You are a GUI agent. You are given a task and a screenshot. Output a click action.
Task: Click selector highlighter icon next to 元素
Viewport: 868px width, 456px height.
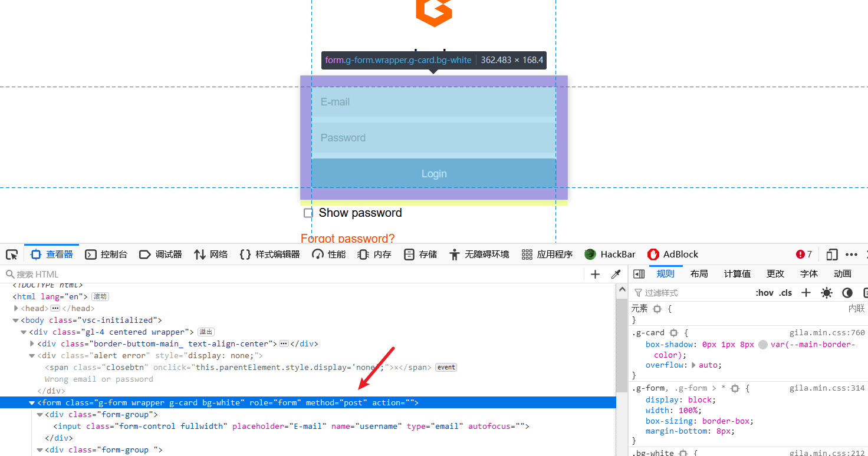click(657, 309)
